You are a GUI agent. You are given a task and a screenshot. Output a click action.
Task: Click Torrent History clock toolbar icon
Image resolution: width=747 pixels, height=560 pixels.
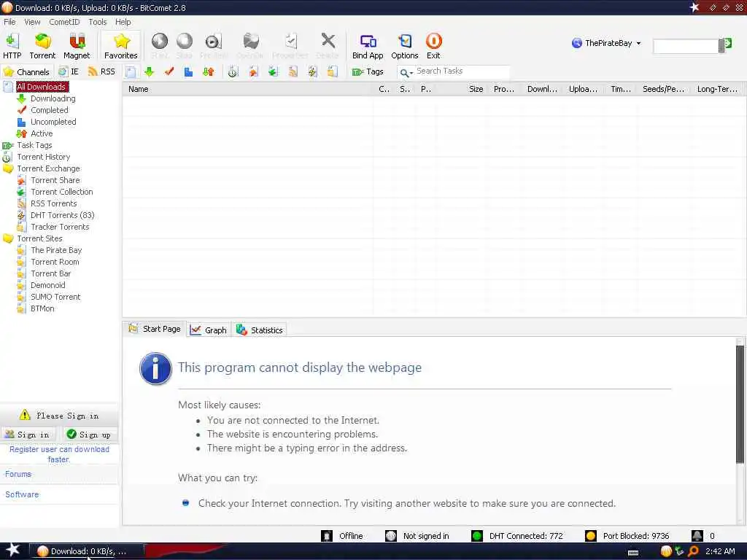[233, 72]
